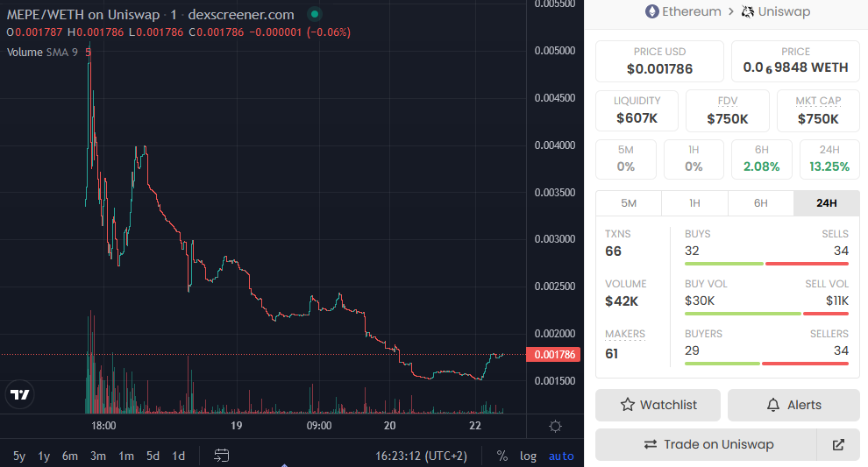Set chart range to 5y
The height and width of the screenshot is (467, 868).
[18, 456]
